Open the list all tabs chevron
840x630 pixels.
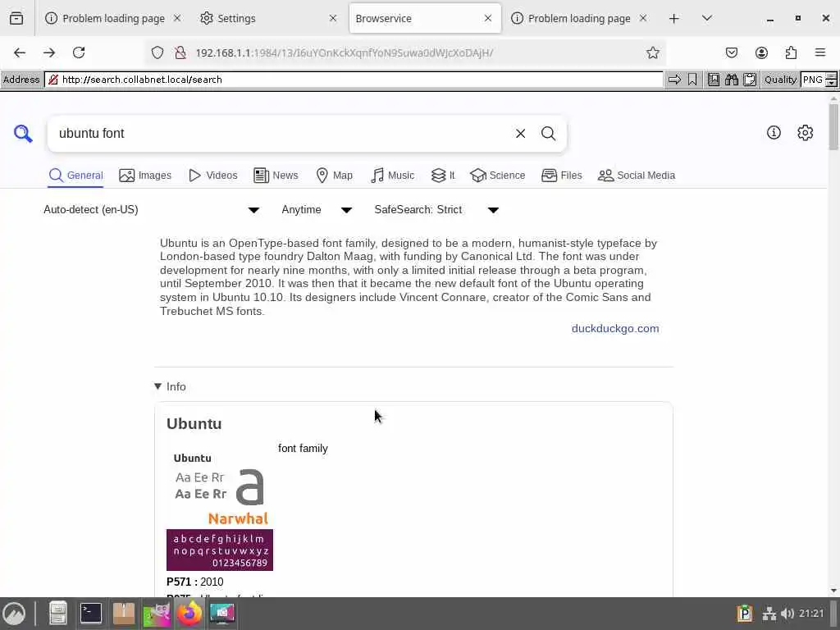pyautogui.click(x=706, y=18)
